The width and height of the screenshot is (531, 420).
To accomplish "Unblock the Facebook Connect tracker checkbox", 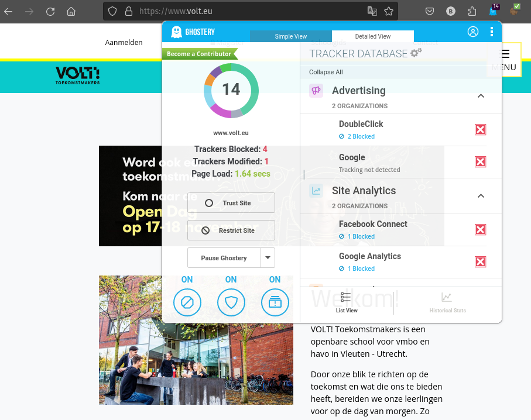I will click(x=480, y=230).
